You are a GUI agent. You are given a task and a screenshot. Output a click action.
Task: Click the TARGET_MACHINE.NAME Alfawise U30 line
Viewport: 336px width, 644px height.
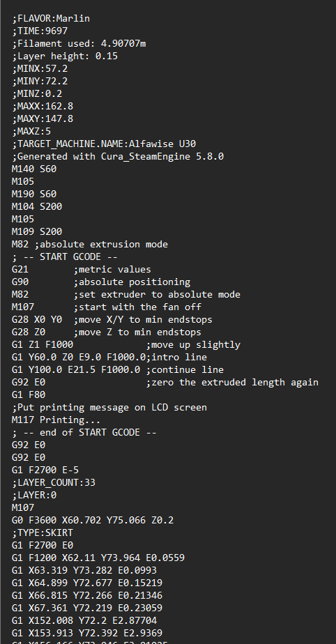click(104, 144)
